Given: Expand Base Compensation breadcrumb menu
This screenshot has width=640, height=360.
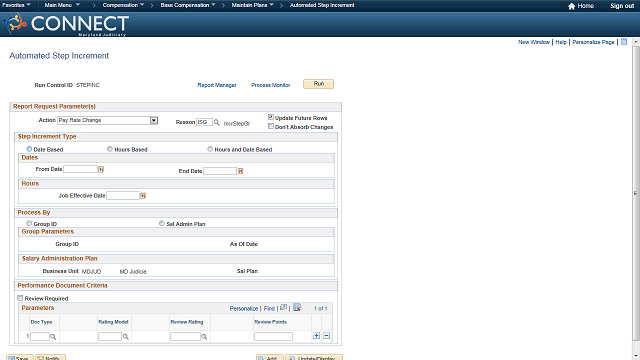Looking at the screenshot, I should tap(188, 5).
